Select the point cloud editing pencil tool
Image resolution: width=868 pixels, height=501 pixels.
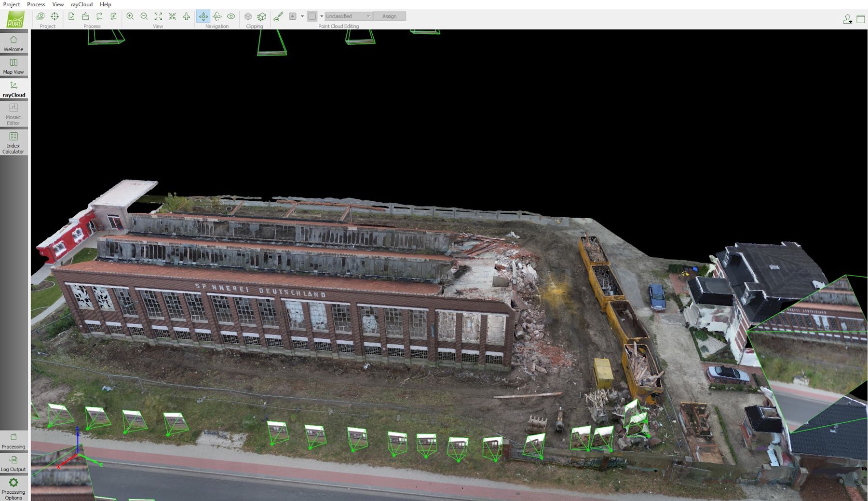tap(279, 16)
